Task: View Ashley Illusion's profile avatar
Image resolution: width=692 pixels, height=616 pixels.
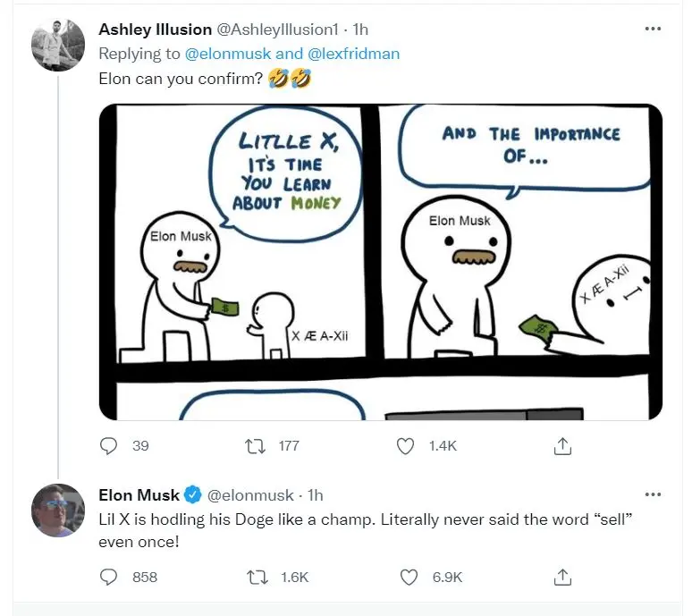Action: pyautogui.click(x=58, y=45)
